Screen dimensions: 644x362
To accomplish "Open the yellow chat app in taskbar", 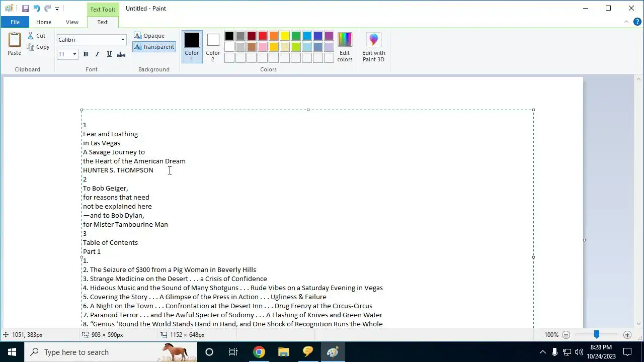I will pos(308,352).
